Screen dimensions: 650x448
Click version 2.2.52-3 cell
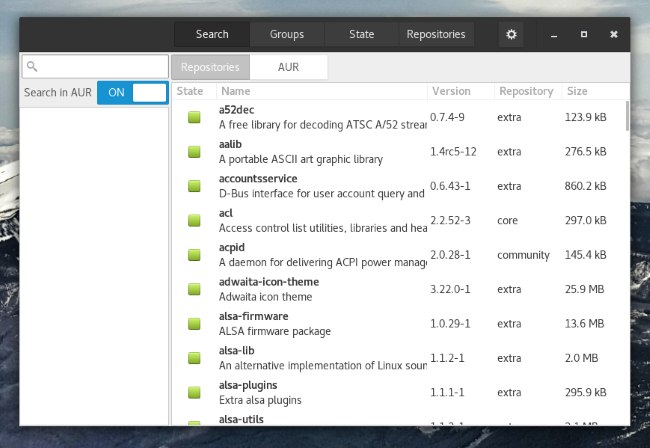(450, 220)
